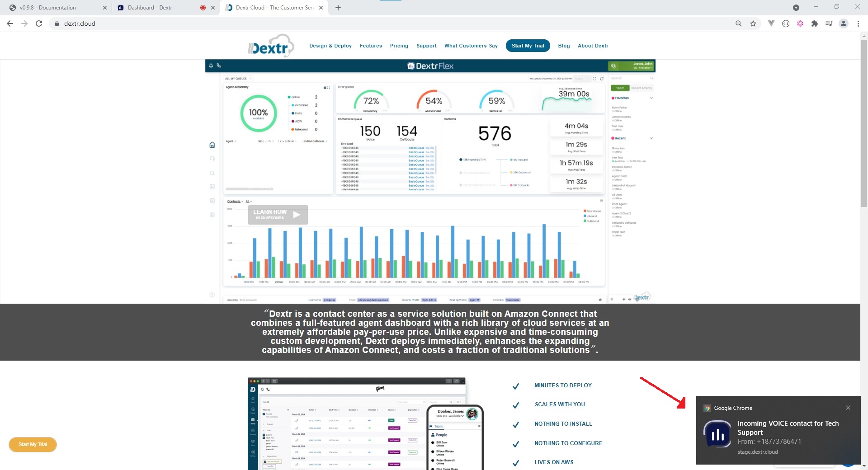Image resolution: width=868 pixels, height=470 pixels.
Task: View site security lock info
Action: pos(57,23)
